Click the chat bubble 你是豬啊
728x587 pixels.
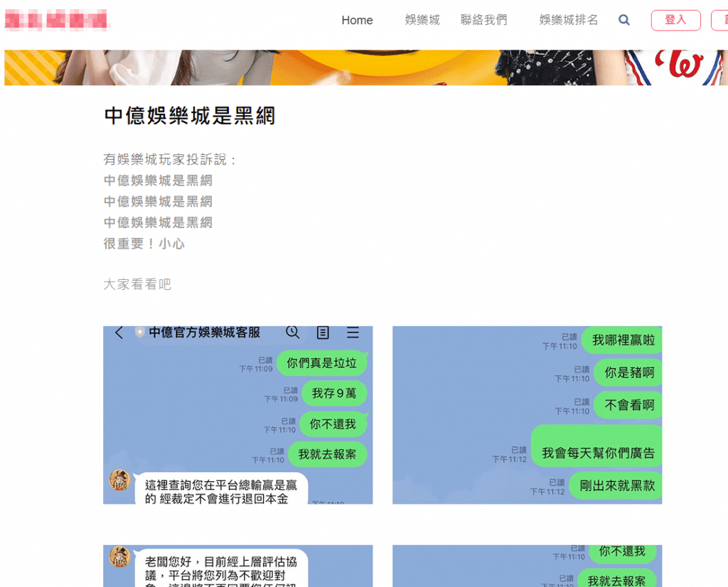pyautogui.click(x=628, y=372)
